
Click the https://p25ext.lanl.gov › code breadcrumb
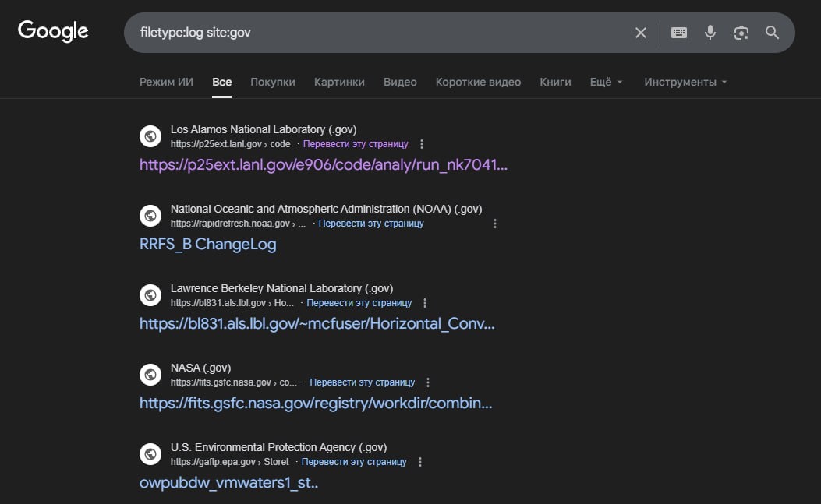click(230, 144)
